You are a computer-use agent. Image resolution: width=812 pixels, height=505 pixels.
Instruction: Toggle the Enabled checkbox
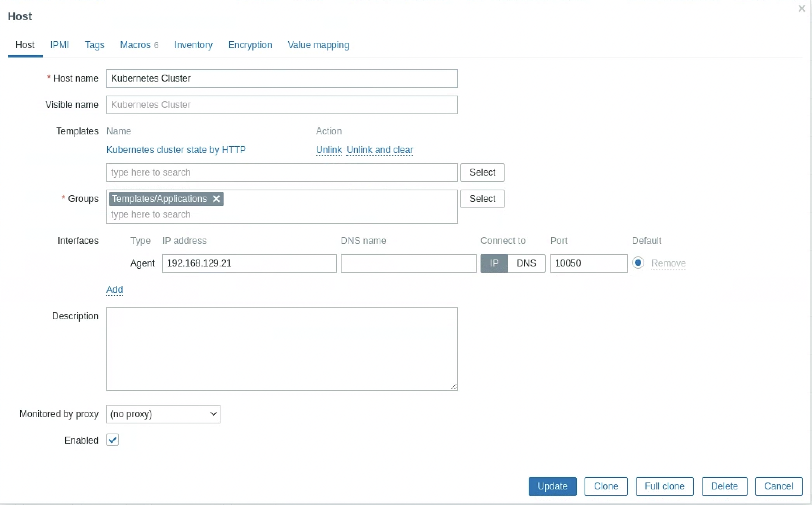click(113, 440)
